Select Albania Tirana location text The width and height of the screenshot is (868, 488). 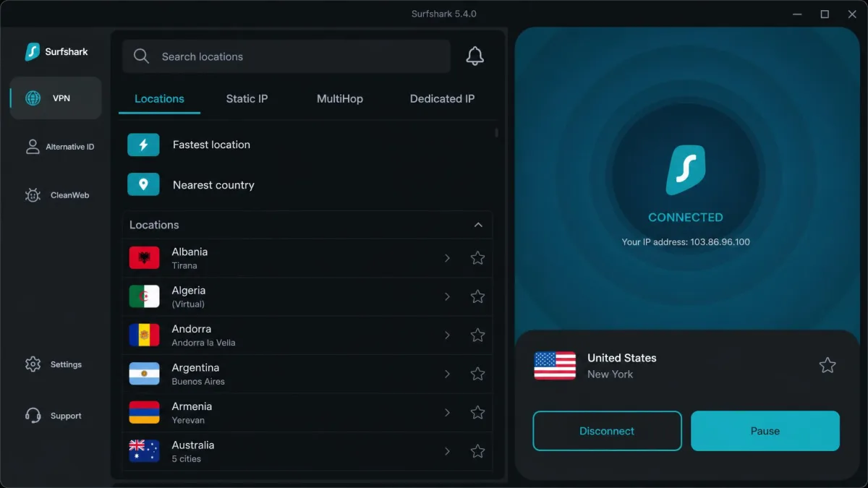tap(190, 258)
